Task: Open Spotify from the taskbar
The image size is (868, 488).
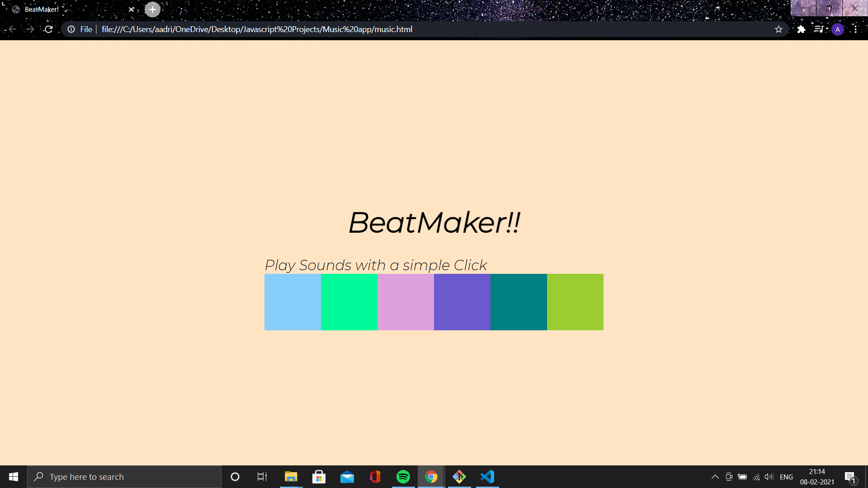Action: [403, 477]
